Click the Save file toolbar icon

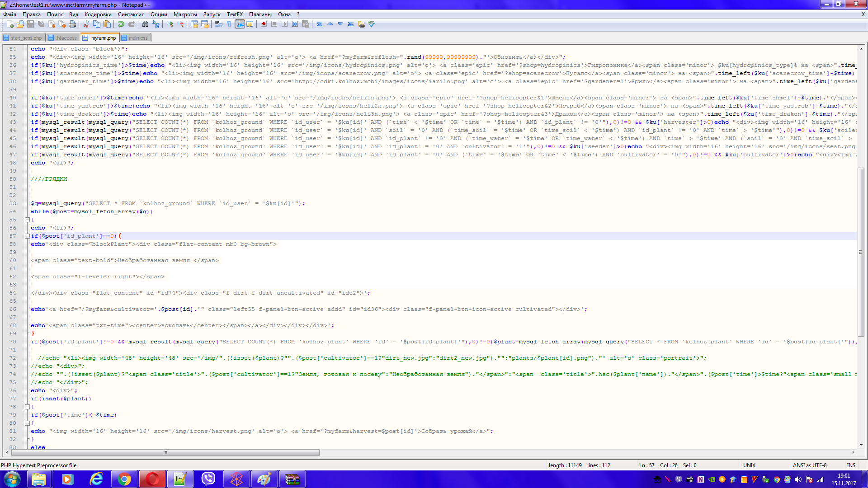click(x=31, y=24)
